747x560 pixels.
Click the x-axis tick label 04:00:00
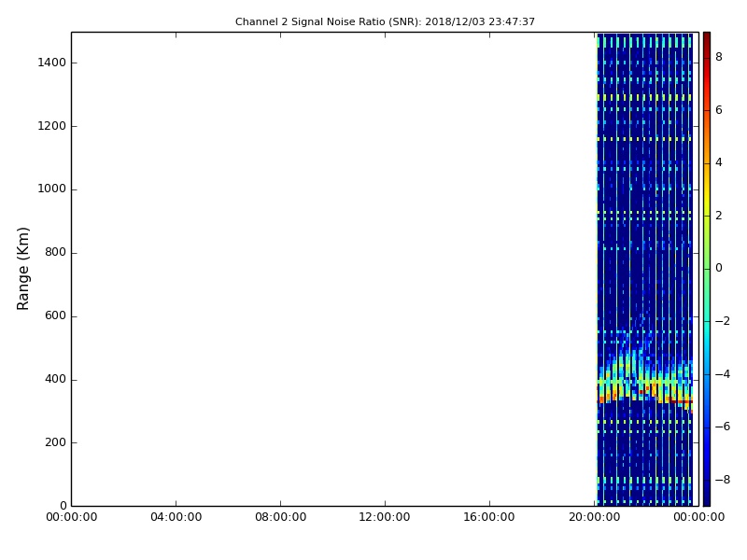(x=176, y=517)
